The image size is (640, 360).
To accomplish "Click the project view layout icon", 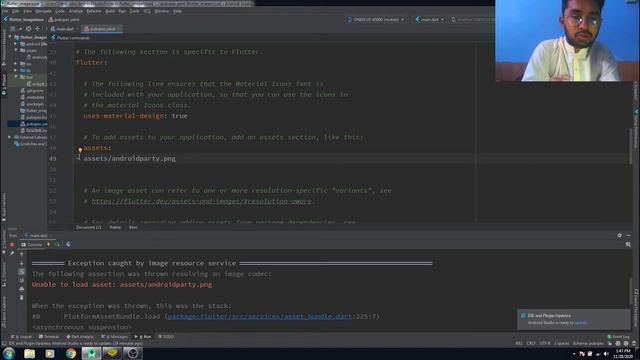I will click(13, 29).
